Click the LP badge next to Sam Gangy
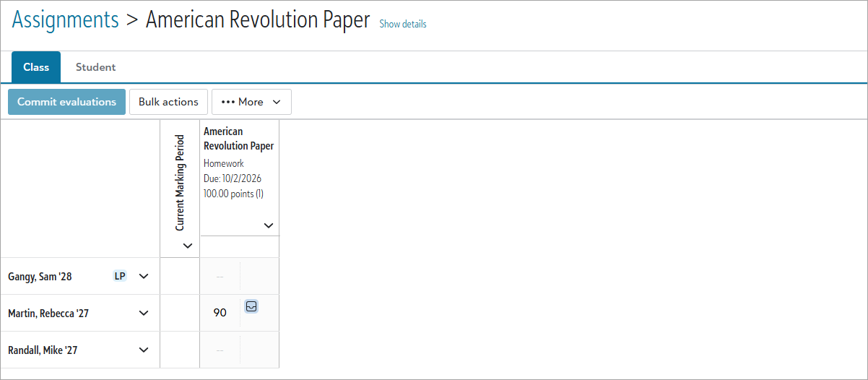 (x=120, y=276)
